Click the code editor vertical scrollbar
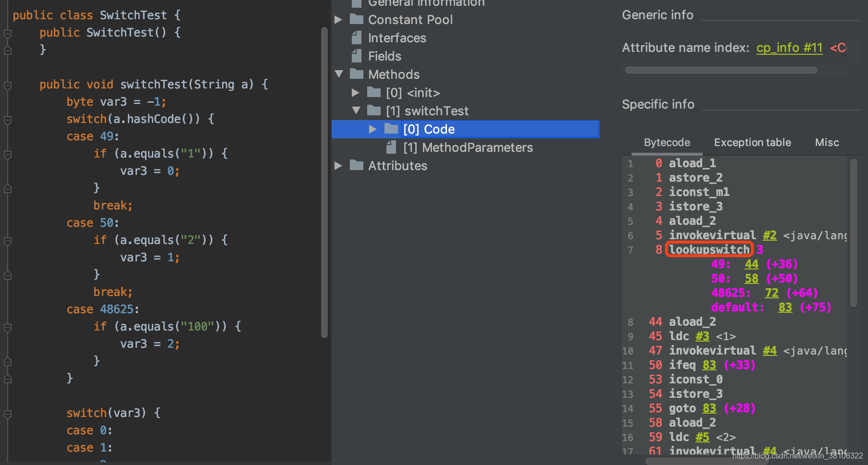This screenshot has width=868, height=465. coord(324,183)
